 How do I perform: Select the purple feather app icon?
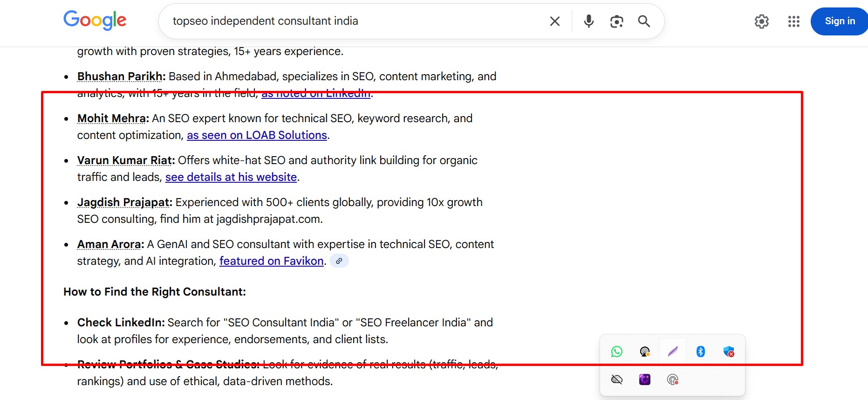672,351
